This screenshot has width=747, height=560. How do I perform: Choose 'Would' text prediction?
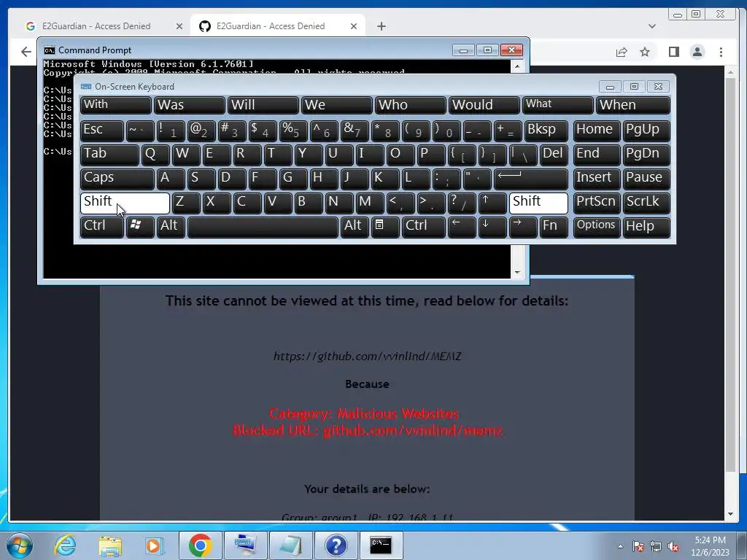click(x=484, y=105)
